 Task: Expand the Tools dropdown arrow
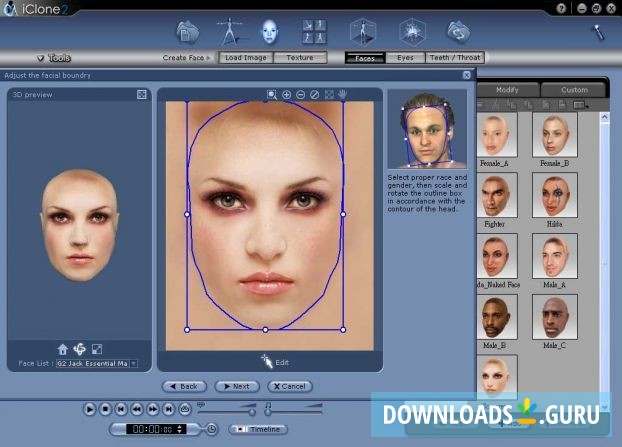click(x=40, y=58)
